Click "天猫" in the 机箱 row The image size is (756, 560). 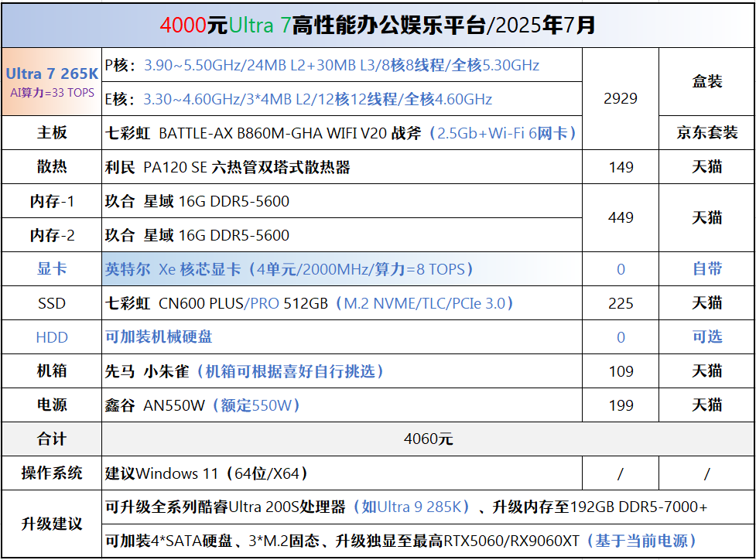(706, 371)
